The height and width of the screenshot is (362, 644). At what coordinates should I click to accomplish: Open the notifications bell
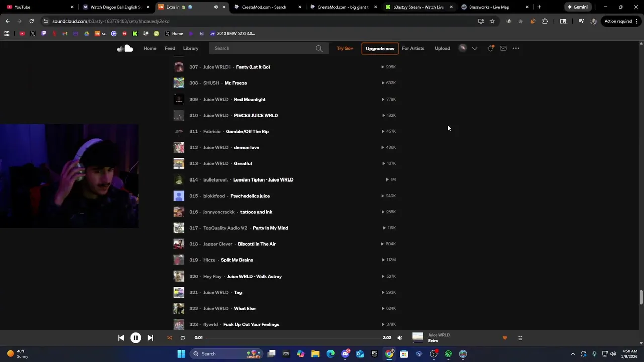pyautogui.click(x=490, y=48)
